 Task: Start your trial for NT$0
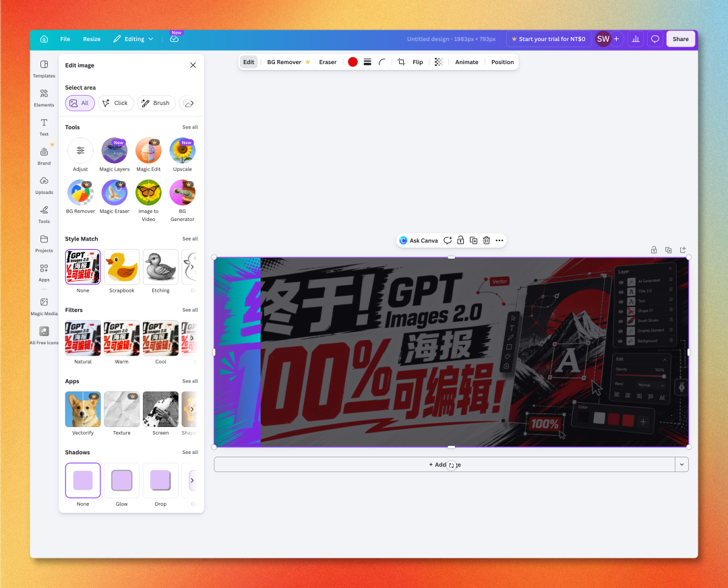pyautogui.click(x=548, y=39)
